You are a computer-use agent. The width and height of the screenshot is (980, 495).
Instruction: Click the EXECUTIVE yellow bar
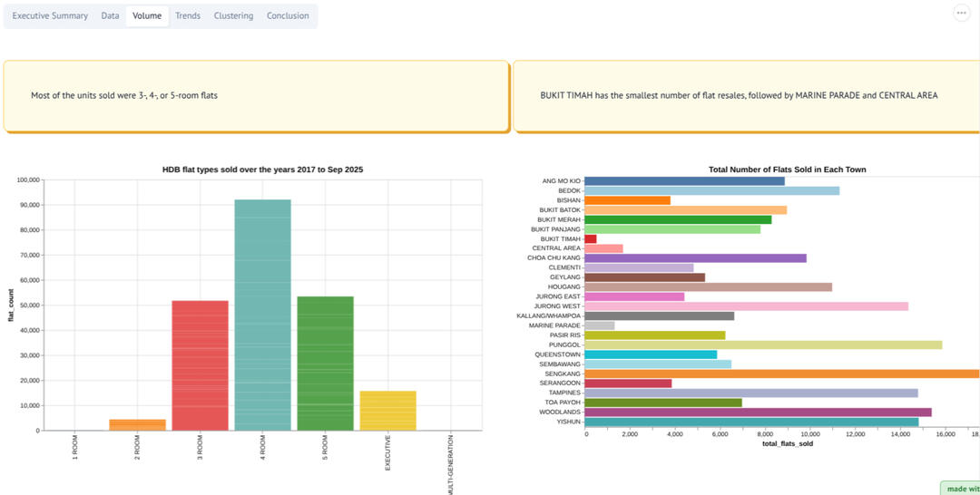coord(387,411)
